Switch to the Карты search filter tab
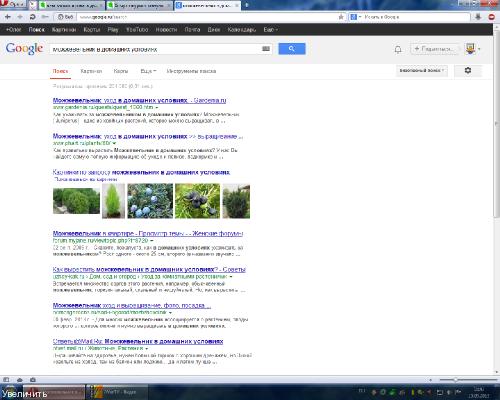500x400 pixels. (x=121, y=71)
